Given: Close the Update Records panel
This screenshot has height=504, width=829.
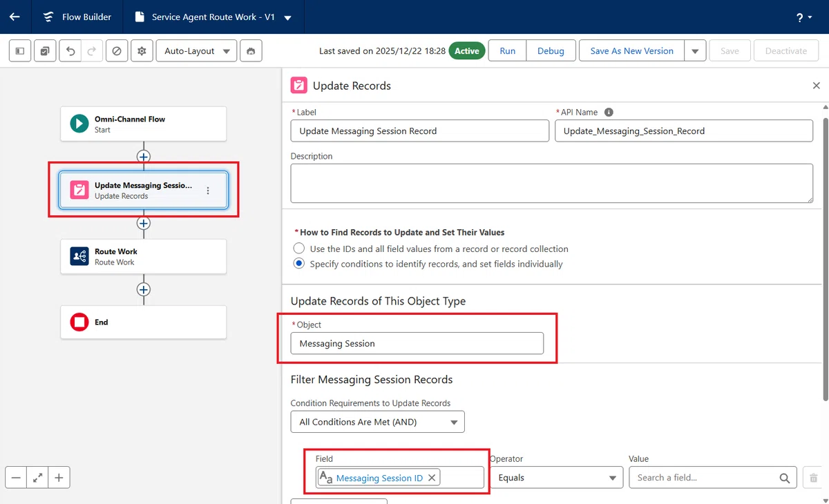Looking at the screenshot, I should coord(816,86).
